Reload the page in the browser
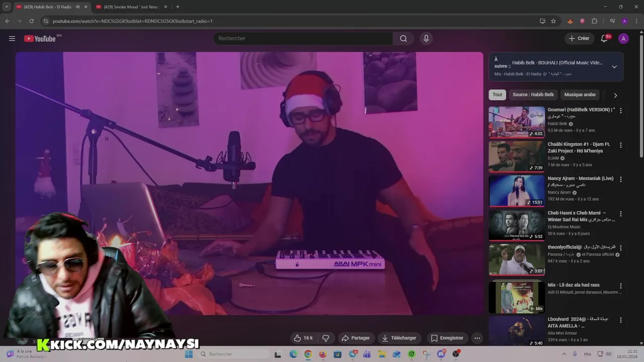This screenshot has width=644, height=362. point(31,21)
